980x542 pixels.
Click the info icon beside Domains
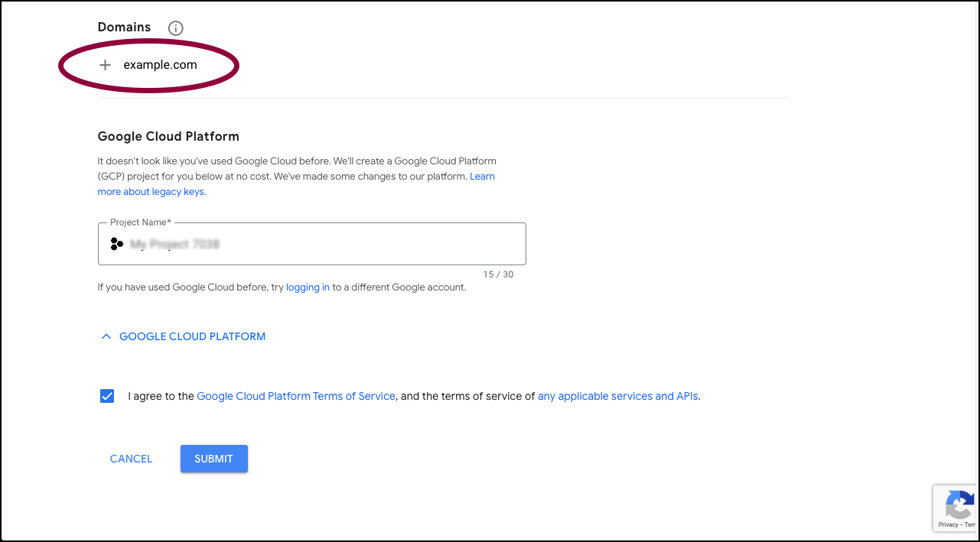pos(175,28)
